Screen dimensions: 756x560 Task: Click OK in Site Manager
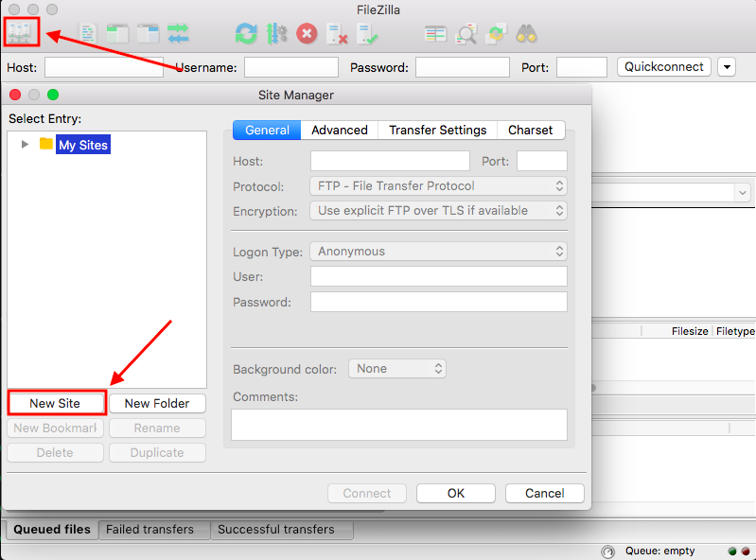point(456,493)
